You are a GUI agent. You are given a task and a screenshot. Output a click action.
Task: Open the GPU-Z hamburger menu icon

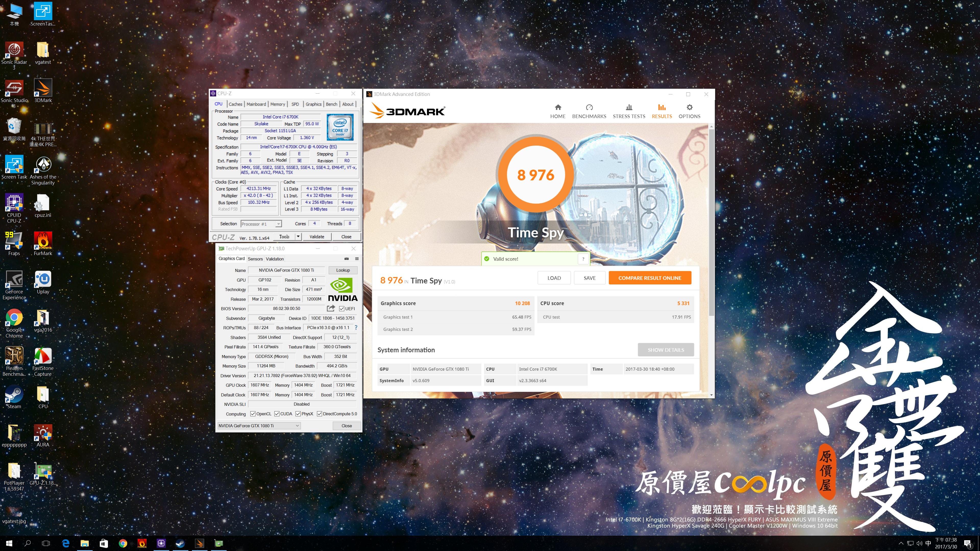(357, 259)
